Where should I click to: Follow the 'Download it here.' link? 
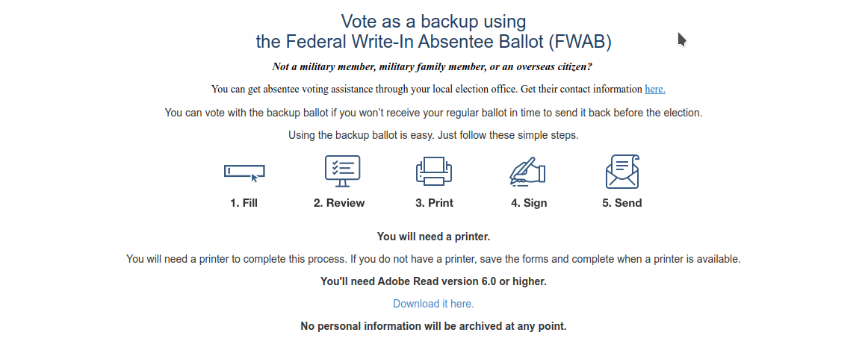click(x=433, y=304)
